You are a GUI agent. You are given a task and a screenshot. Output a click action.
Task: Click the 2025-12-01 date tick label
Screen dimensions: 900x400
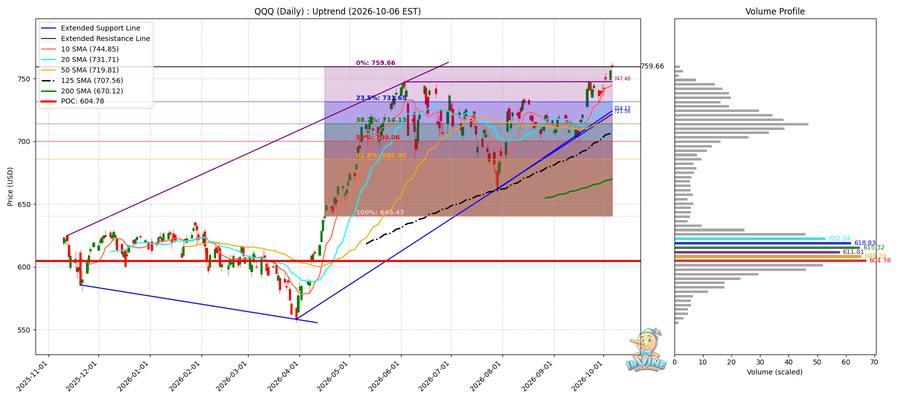coord(84,376)
